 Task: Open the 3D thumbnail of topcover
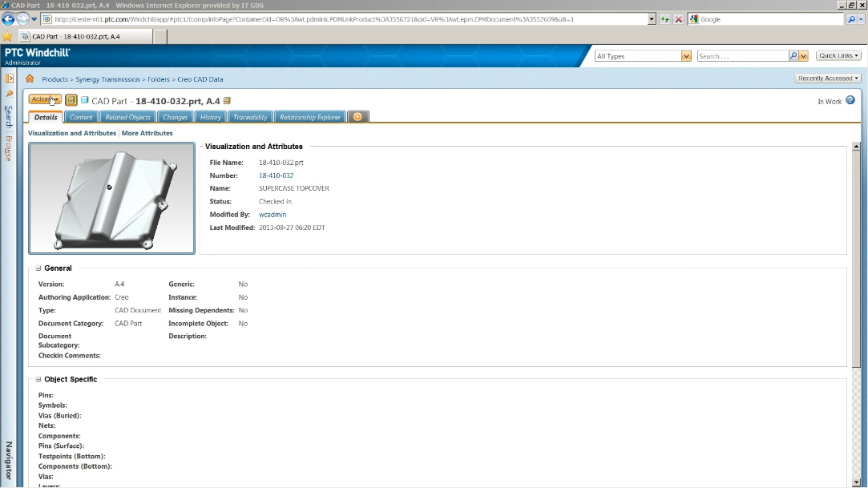point(112,198)
